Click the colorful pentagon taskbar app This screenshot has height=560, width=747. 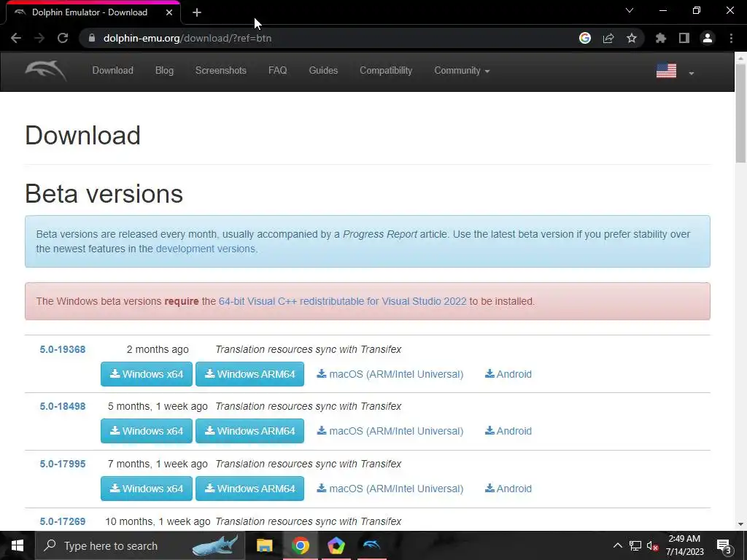point(336,545)
